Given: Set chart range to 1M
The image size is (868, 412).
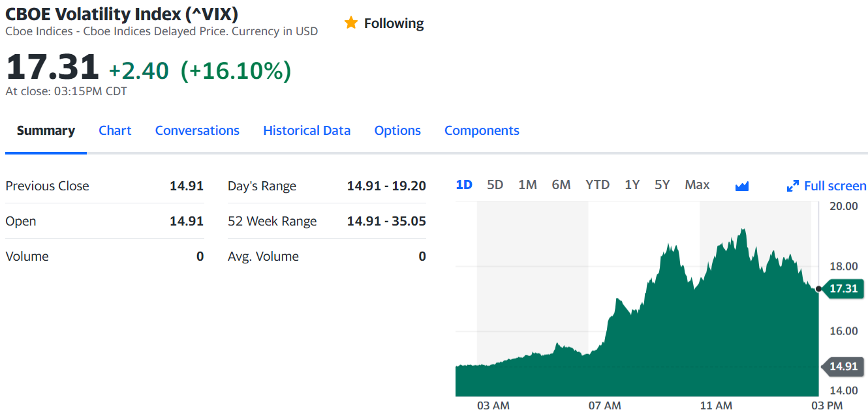Looking at the screenshot, I should pyautogui.click(x=527, y=184).
